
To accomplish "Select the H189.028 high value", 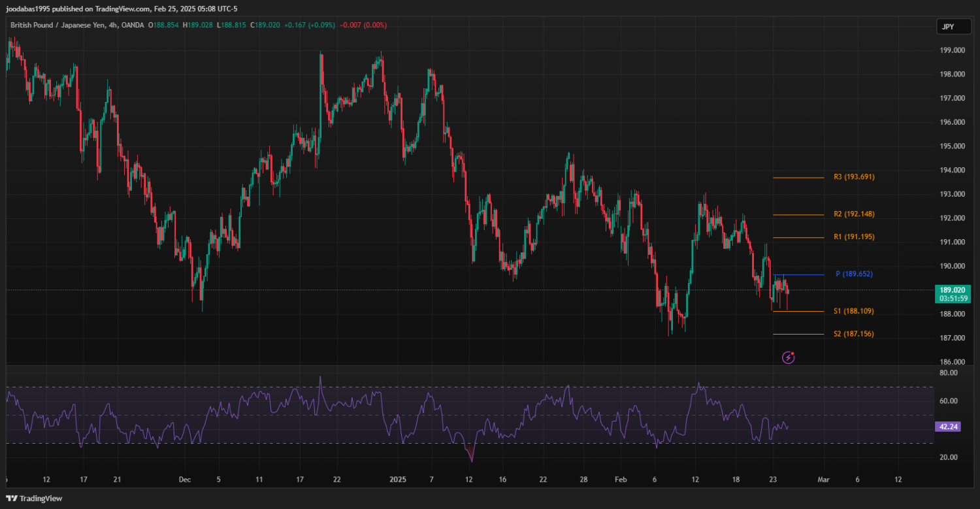I will pos(198,25).
